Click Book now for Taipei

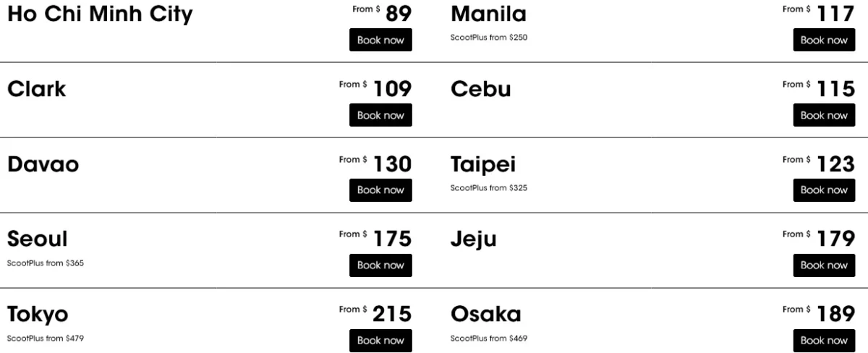tap(824, 190)
